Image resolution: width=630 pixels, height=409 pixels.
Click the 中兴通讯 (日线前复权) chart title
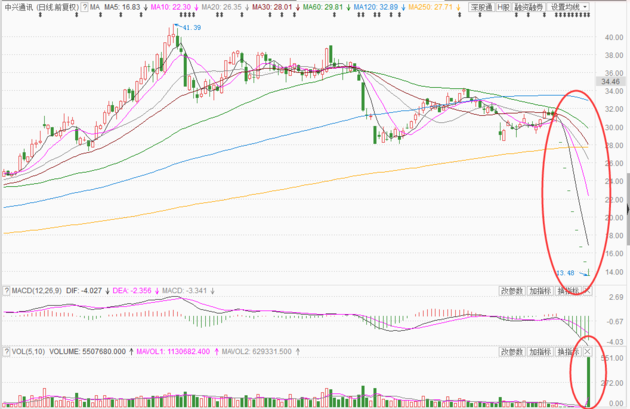point(42,7)
